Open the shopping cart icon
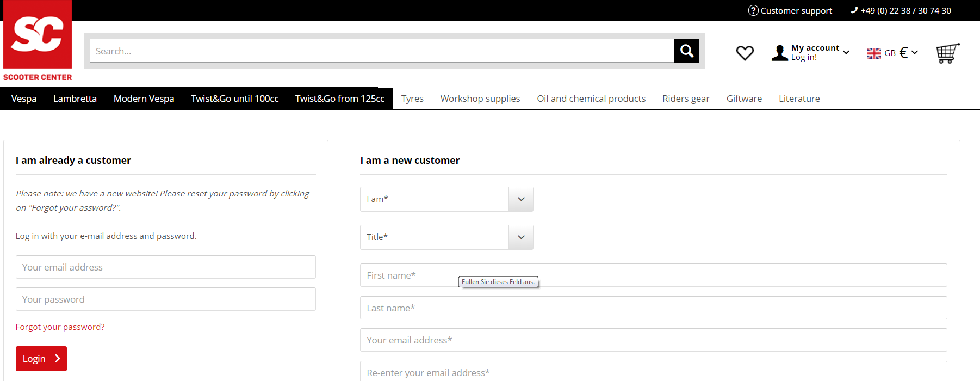Image resolution: width=980 pixels, height=381 pixels. tap(948, 53)
